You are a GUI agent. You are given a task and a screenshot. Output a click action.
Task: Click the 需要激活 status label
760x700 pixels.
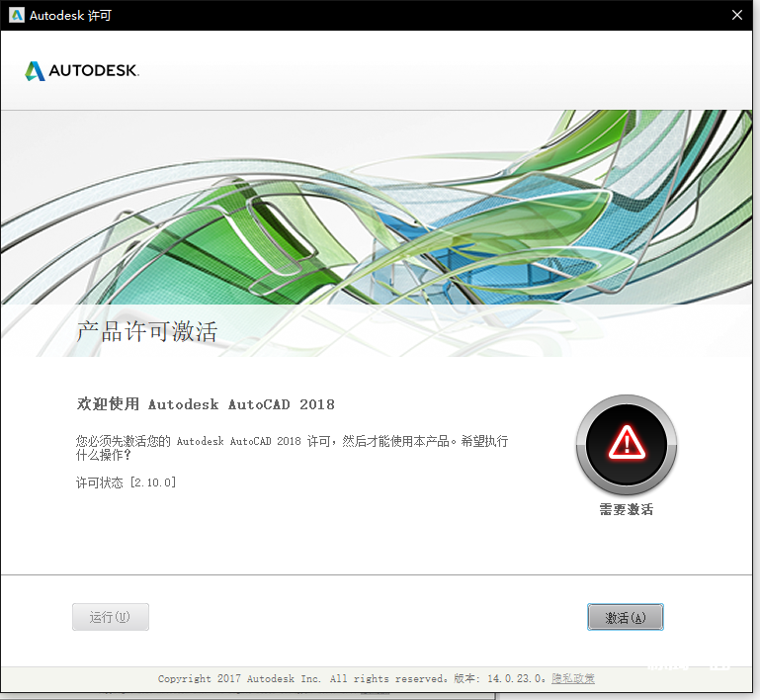pyautogui.click(x=626, y=510)
